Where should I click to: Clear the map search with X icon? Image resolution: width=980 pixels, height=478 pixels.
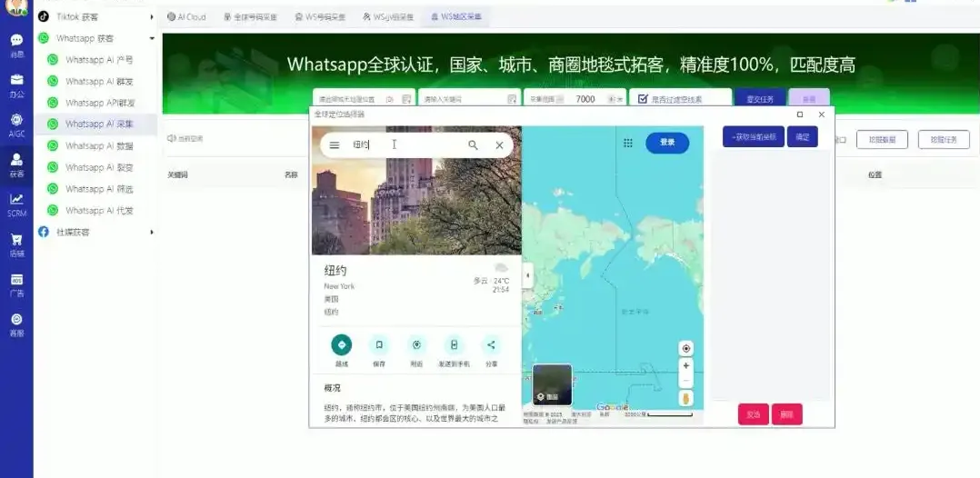pos(499,145)
